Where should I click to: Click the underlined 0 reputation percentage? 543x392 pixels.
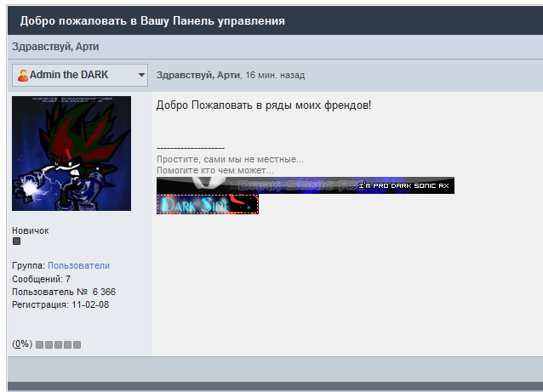[x=17, y=344]
